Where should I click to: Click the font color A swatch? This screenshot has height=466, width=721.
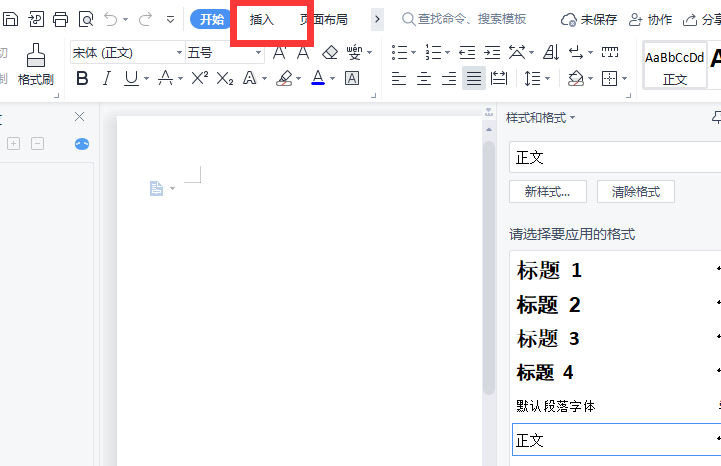pos(317,78)
